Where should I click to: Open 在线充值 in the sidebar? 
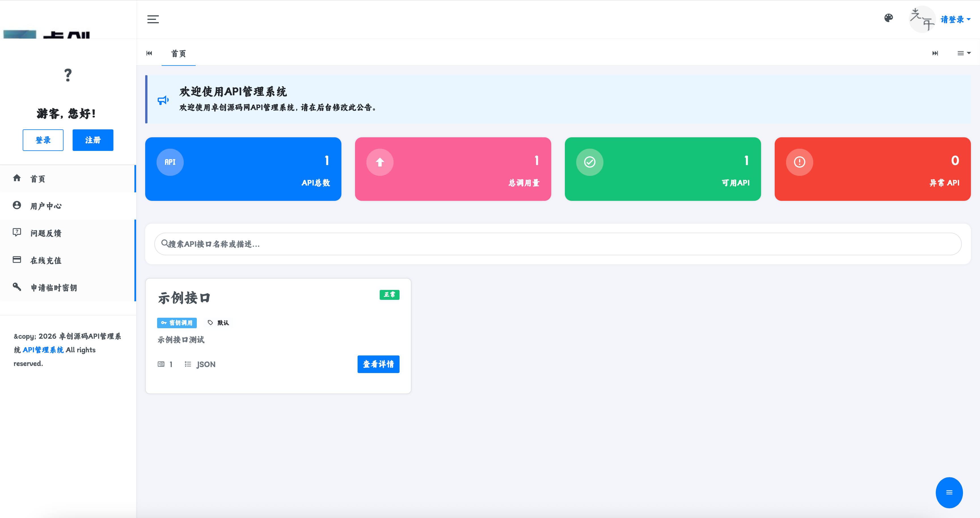[x=68, y=260]
